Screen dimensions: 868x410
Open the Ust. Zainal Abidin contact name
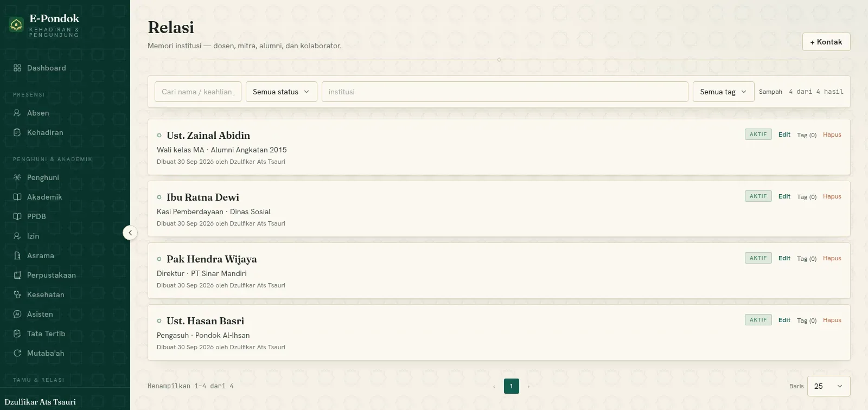click(x=208, y=136)
